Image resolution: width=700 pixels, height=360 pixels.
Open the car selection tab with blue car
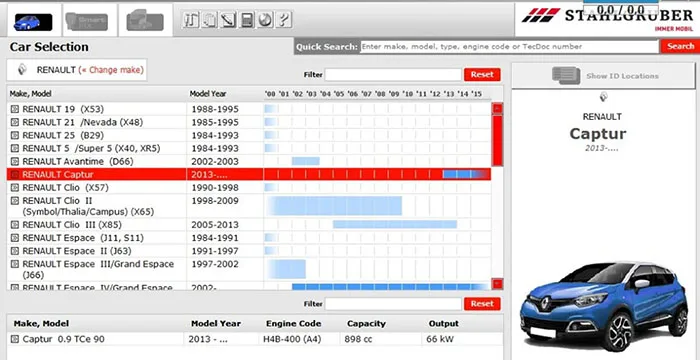[x=33, y=21]
